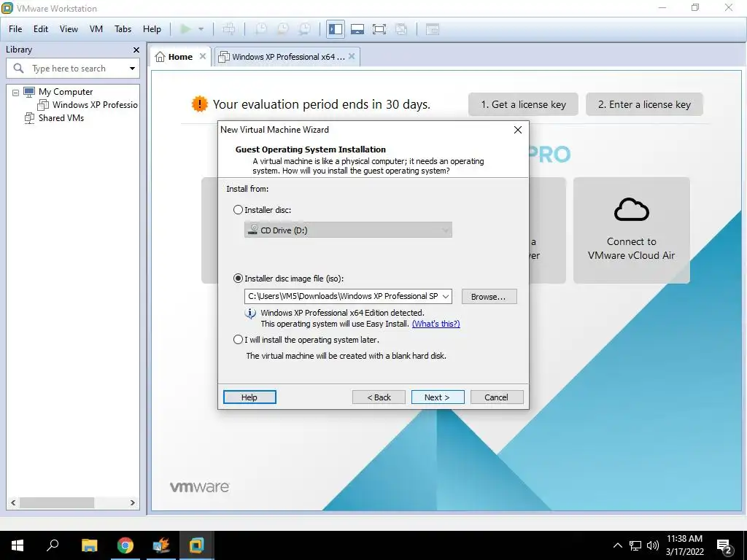Open the notification center icon
The height and width of the screenshot is (560, 747).
point(724,546)
